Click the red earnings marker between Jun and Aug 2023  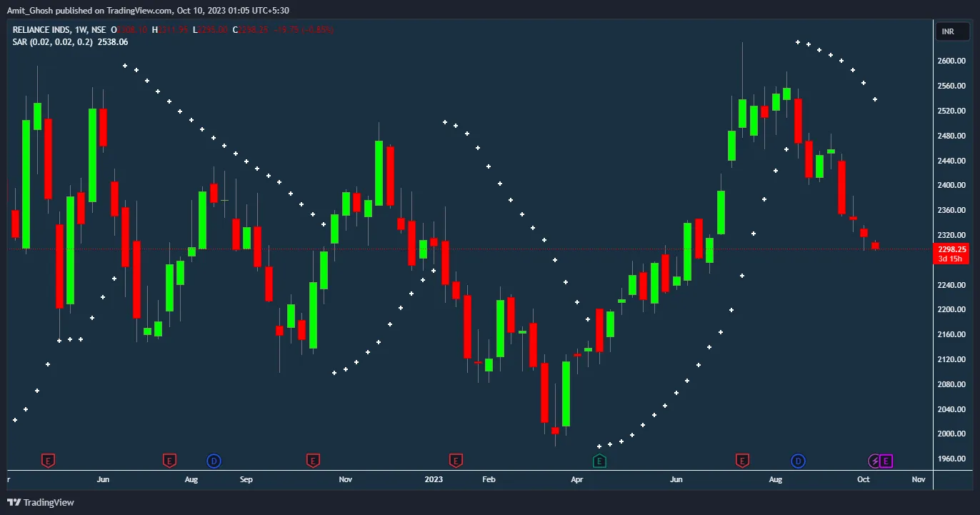tap(743, 461)
